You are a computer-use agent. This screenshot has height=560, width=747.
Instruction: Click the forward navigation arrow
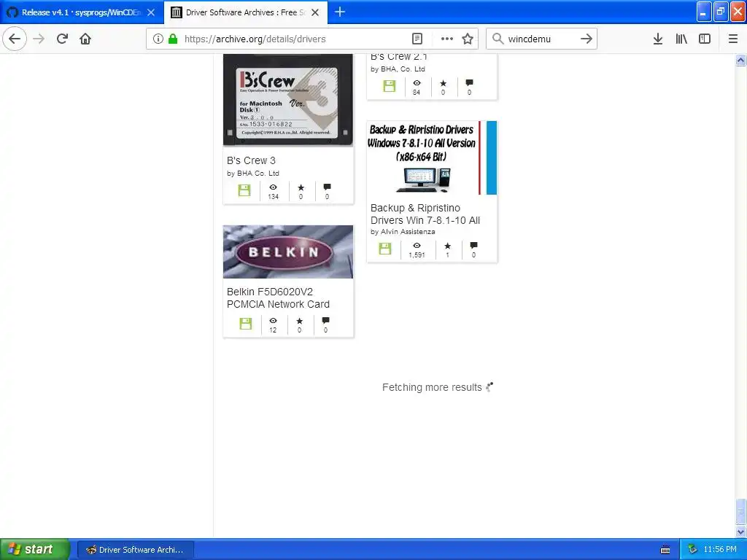point(39,39)
